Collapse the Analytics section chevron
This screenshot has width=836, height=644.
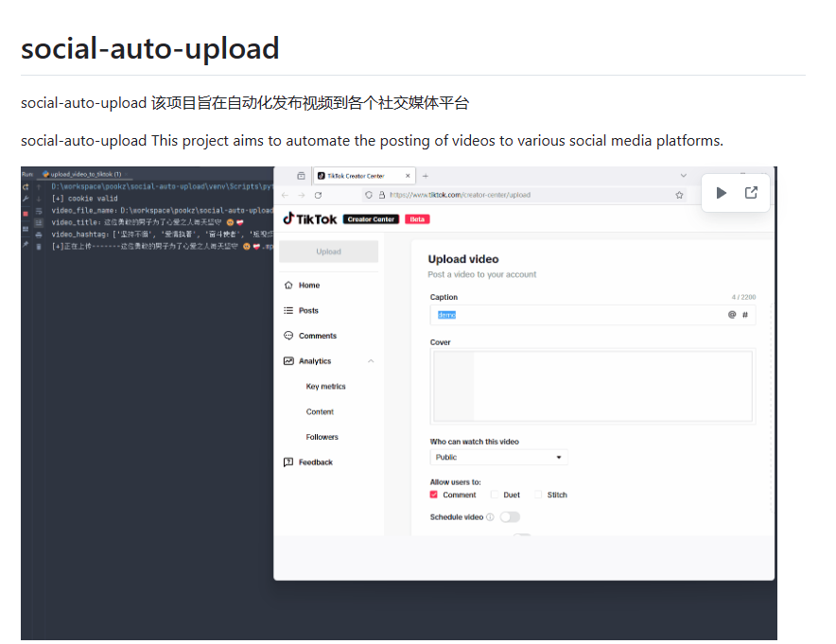tap(371, 361)
